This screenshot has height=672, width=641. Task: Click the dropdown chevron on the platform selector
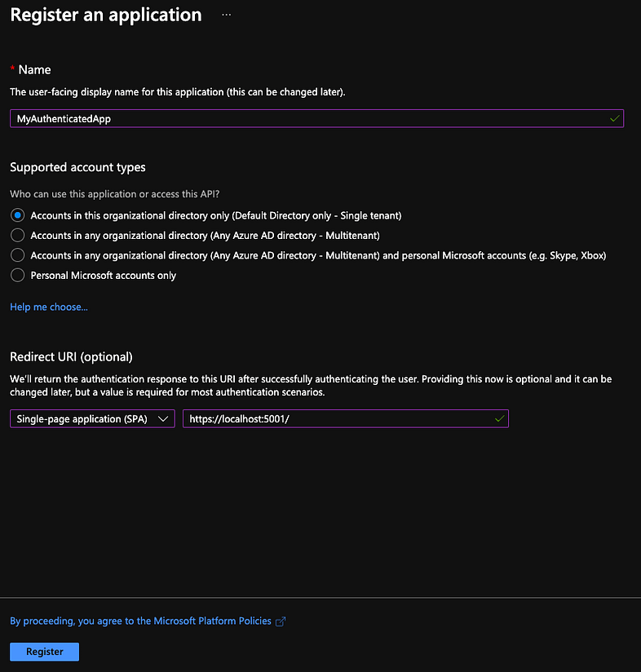tap(162, 418)
